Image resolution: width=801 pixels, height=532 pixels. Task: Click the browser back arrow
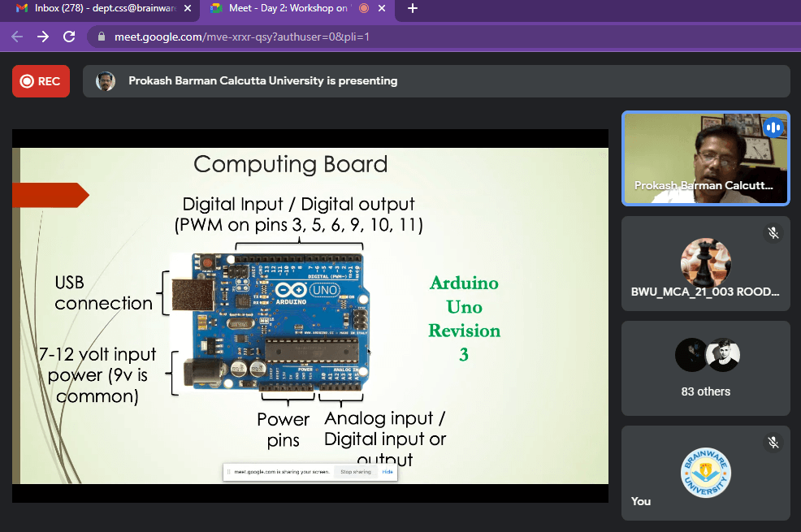17,37
